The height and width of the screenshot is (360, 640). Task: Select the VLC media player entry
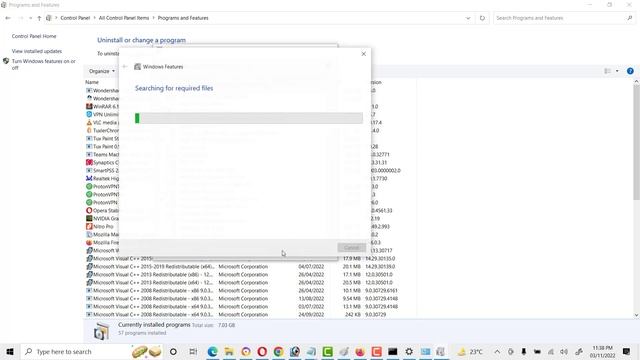coord(102,122)
